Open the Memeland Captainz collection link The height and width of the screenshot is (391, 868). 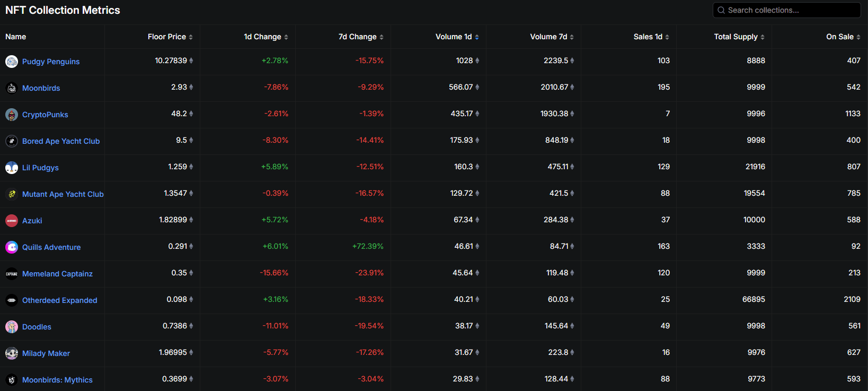tap(57, 274)
